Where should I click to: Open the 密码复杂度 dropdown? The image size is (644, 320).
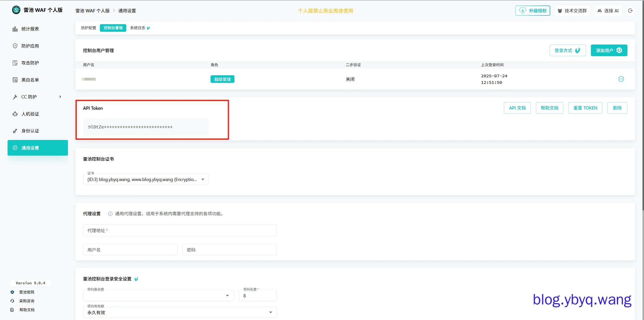click(x=158, y=296)
